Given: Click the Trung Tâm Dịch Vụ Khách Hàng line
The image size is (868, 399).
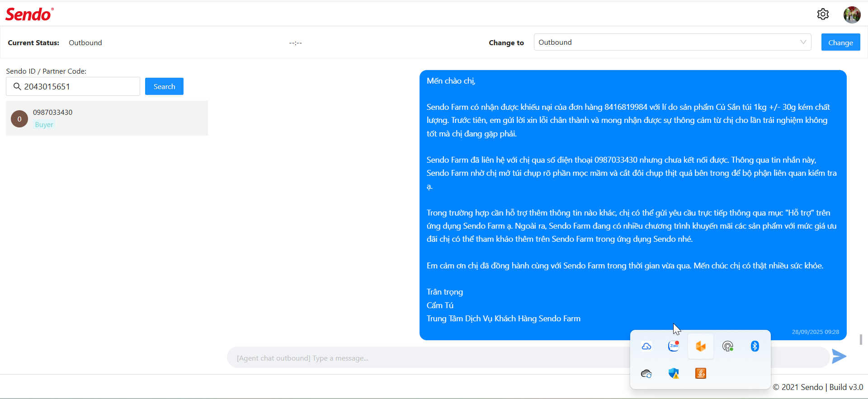Looking at the screenshot, I should pyautogui.click(x=504, y=319).
